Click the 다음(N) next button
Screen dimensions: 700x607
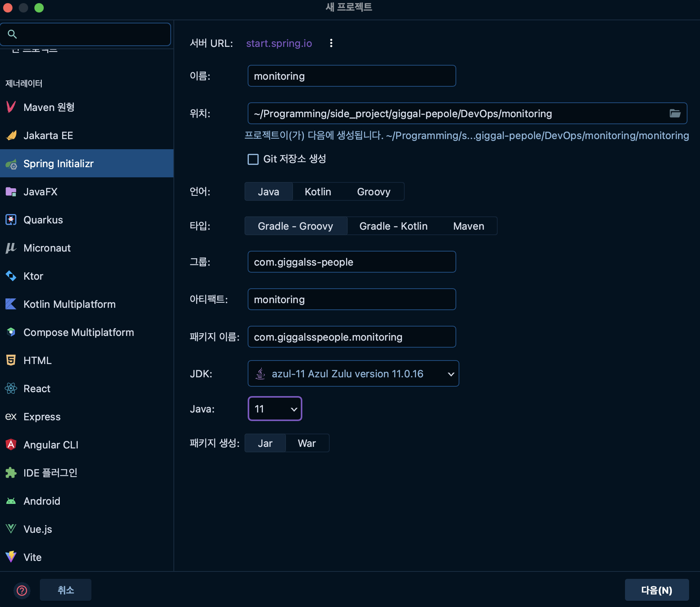click(657, 590)
